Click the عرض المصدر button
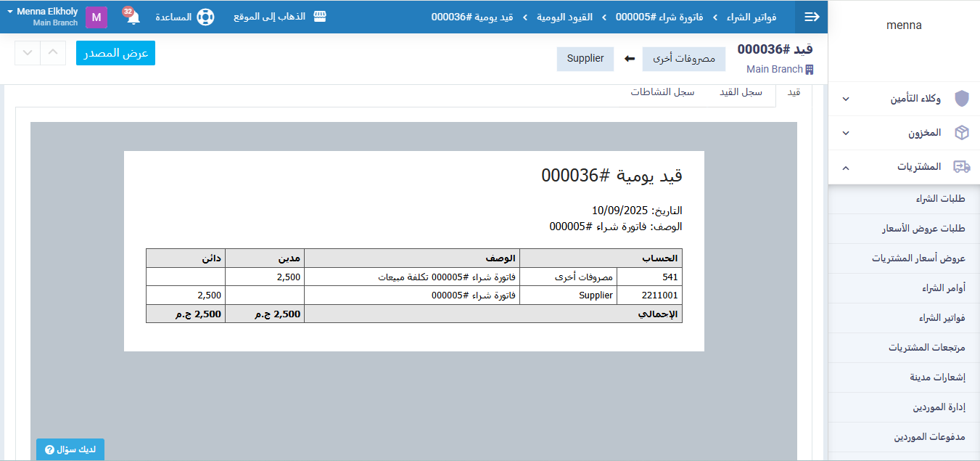 click(115, 53)
